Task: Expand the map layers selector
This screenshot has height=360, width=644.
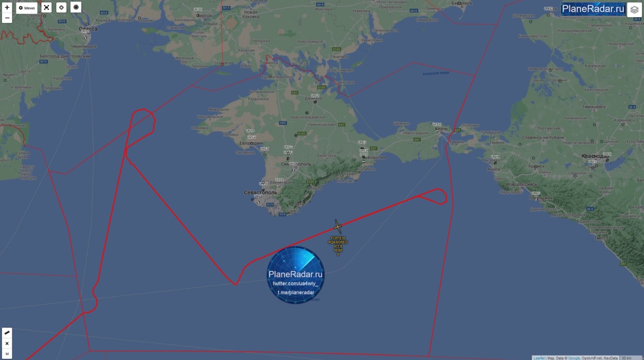Action: coord(634,9)
